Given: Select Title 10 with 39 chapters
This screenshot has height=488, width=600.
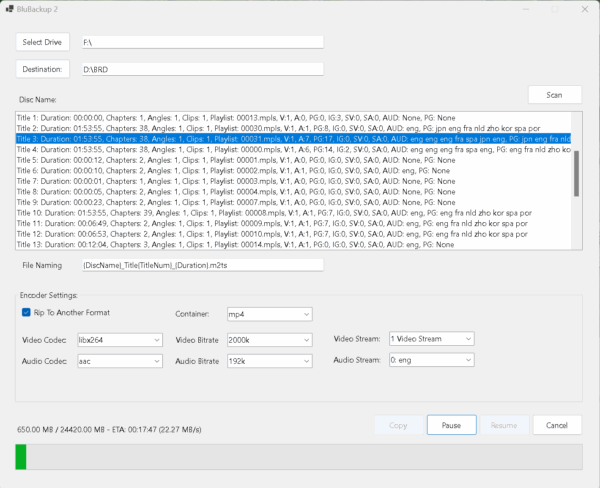Looking at the screenshot, I should pyautogui.click(x=293, y=213).
